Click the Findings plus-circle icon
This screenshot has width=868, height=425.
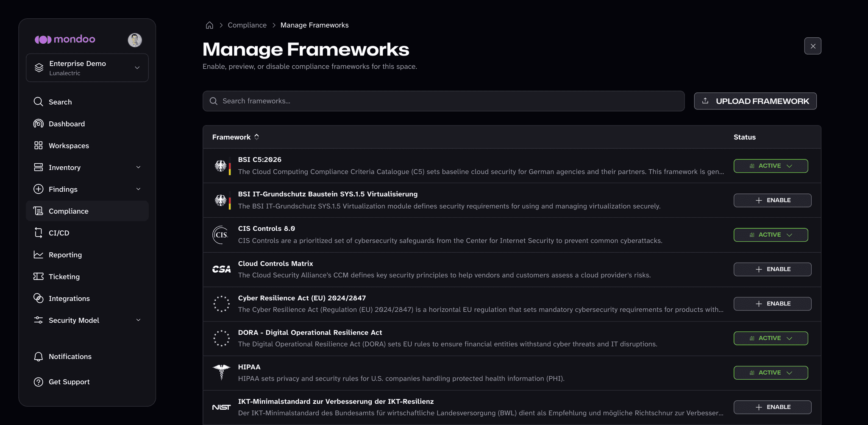38,189
